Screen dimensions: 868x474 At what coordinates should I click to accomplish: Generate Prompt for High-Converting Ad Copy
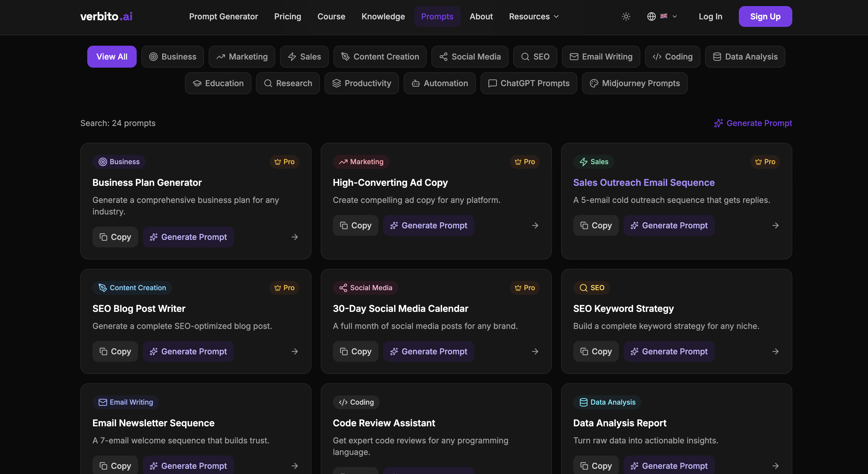pos(429,225)
